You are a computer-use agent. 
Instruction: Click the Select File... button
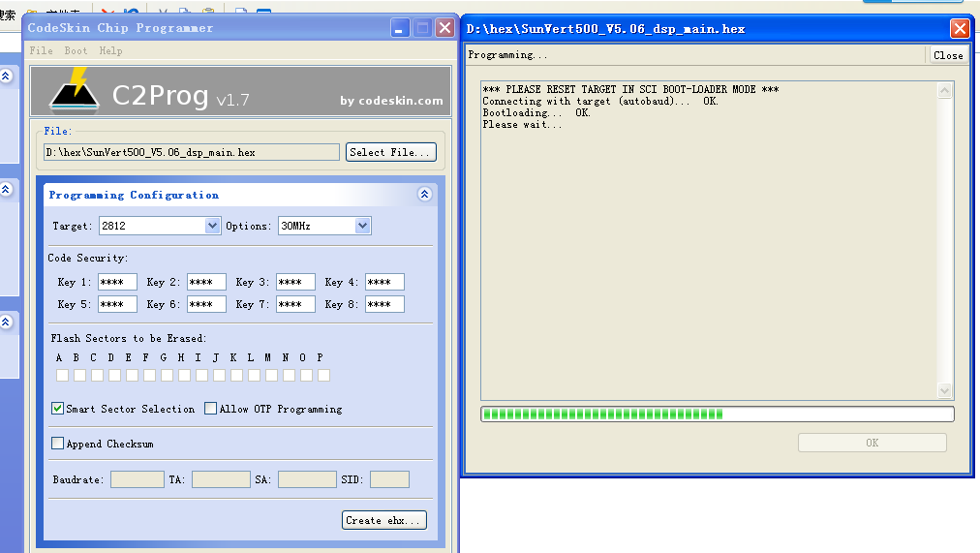390,152
